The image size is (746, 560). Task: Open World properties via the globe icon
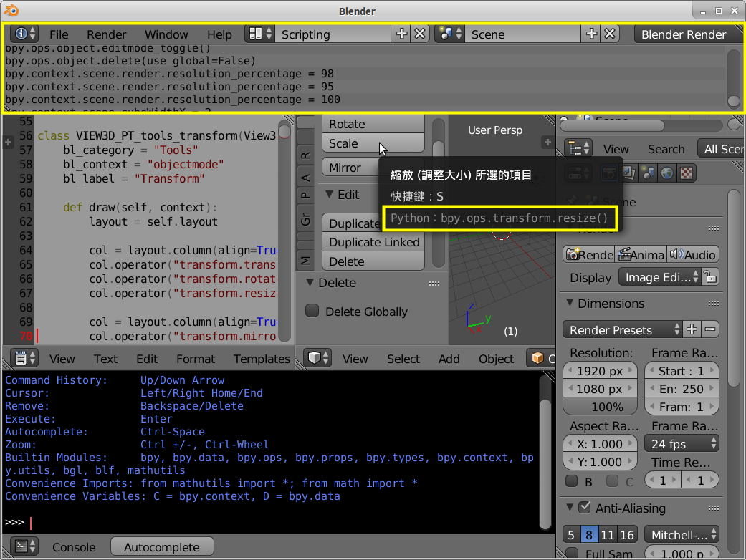click(x=667, y=173)
